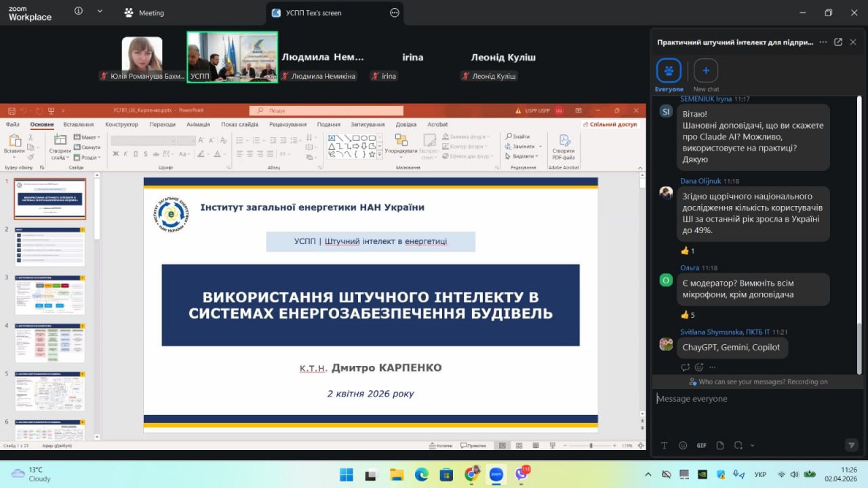Switch to the Meeting tab
Screen dimensions: 868x488
[x=144, y=13]
